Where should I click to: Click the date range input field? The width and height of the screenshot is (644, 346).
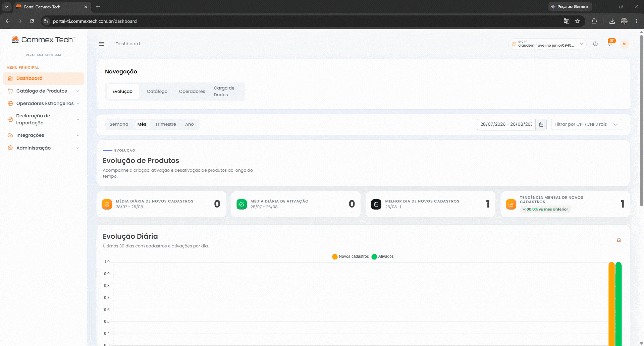pyautogui.click(x=506, y=124)
